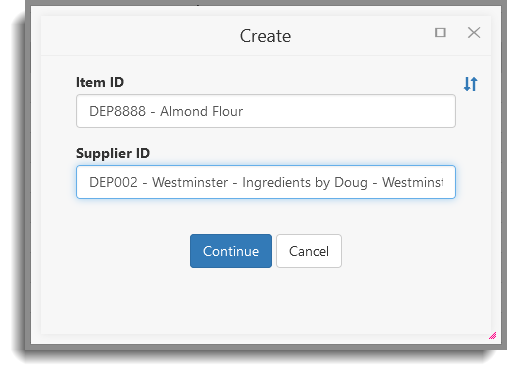Click the blue swap arrows icon

(471, 84)
